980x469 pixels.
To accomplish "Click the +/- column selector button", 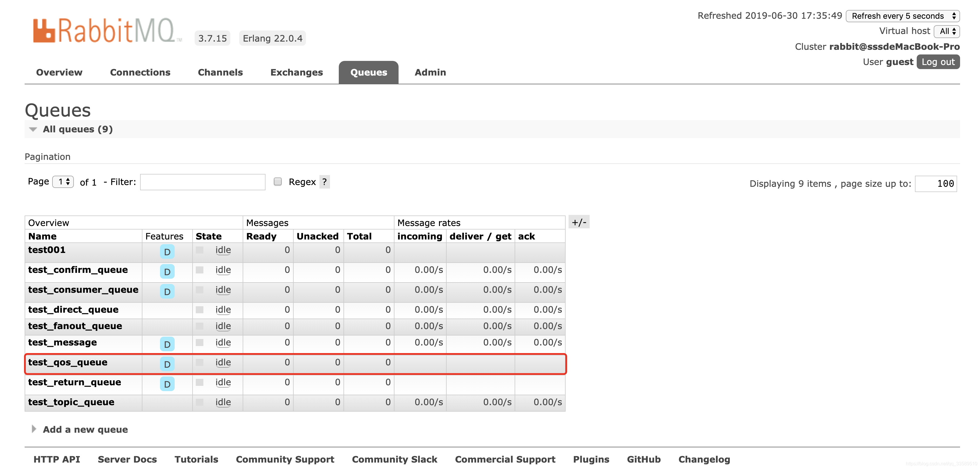I will point(579,222).
